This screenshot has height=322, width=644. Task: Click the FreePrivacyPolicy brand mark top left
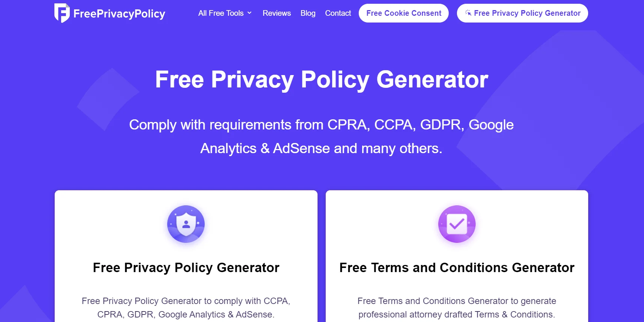tap(62, 13)
